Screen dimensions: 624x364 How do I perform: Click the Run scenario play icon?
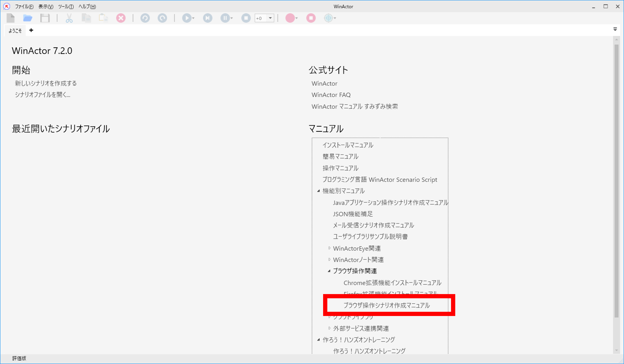(x=186, y=18)
